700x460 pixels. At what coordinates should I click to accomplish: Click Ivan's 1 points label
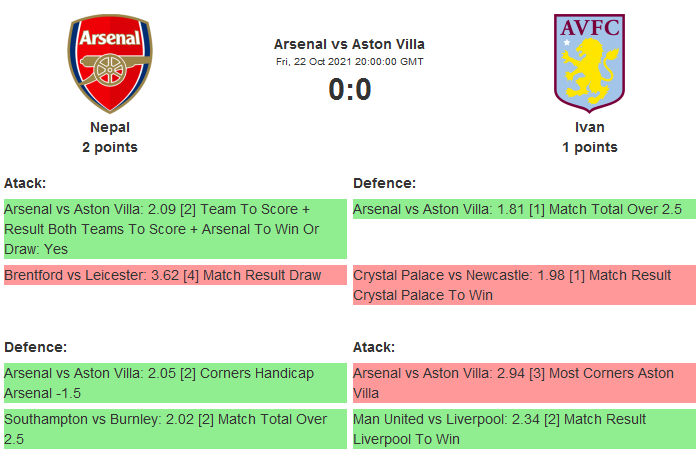click(x=589, y=147)
